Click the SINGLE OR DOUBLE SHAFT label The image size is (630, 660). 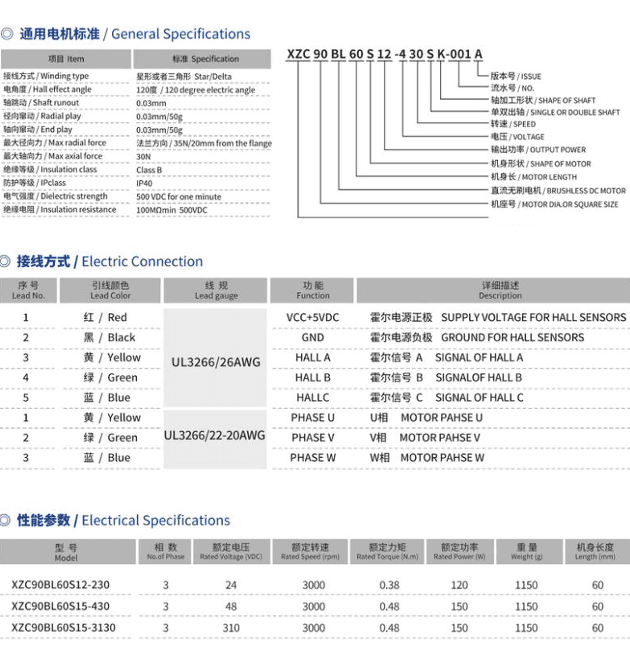click(556, 112)
